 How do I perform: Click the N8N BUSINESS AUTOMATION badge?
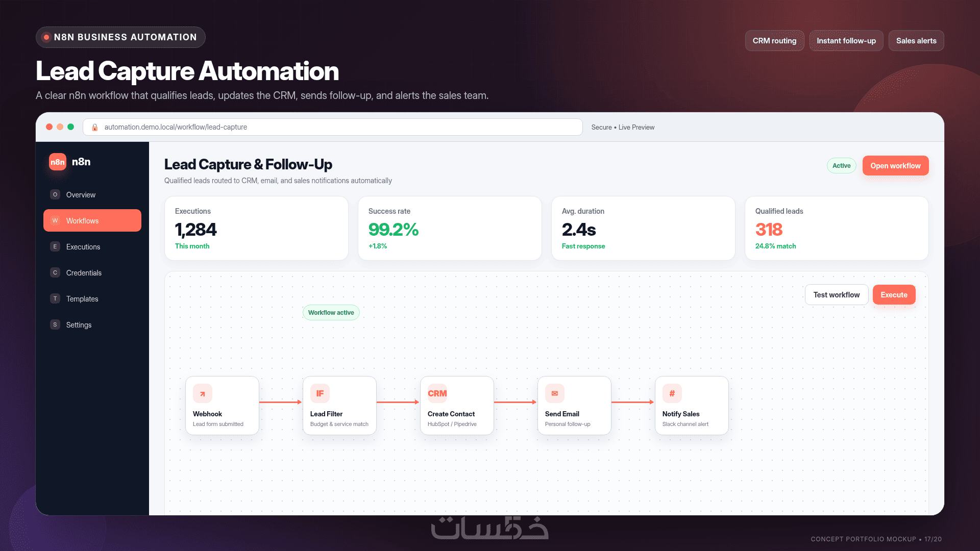click(120, 37)
